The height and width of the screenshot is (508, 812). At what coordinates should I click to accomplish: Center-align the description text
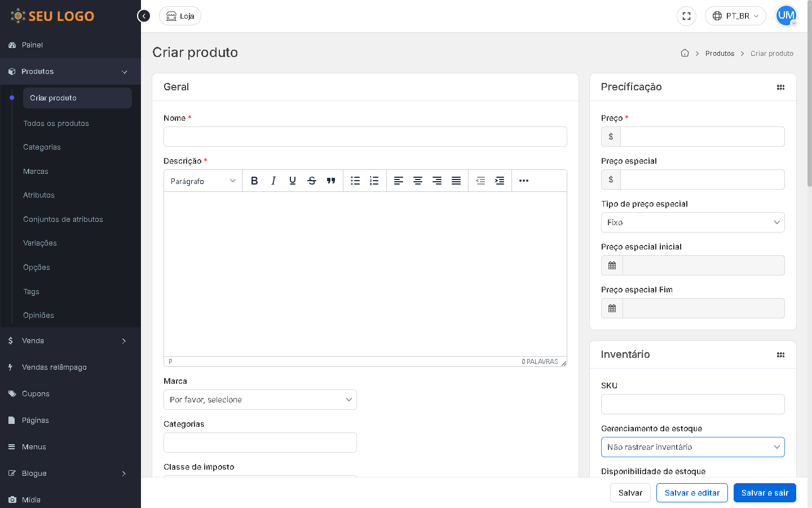pos(418,181)
